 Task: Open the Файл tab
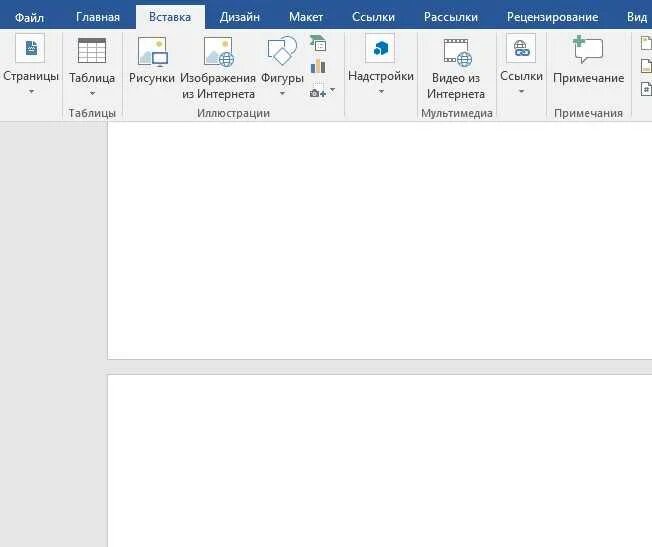[29, 17]
